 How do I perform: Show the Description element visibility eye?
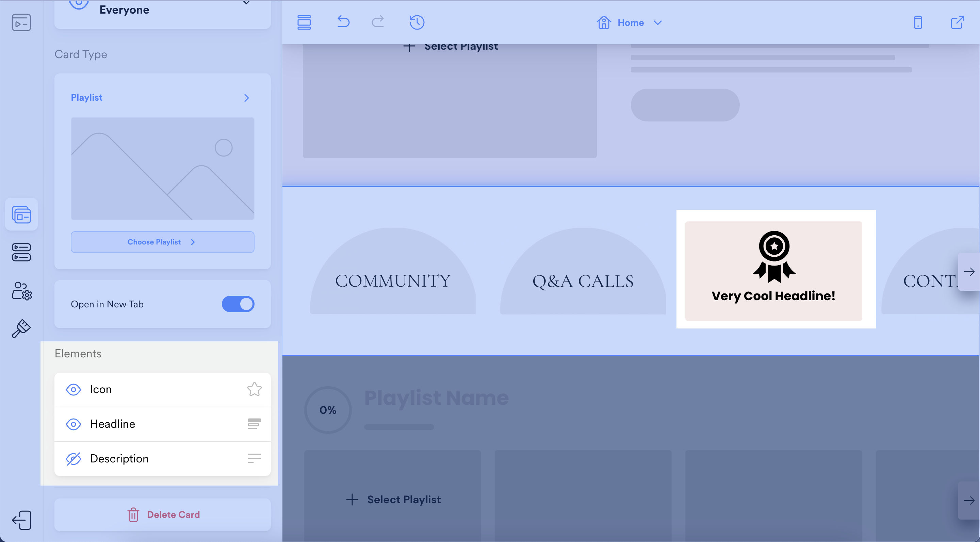tap(73, 459)
